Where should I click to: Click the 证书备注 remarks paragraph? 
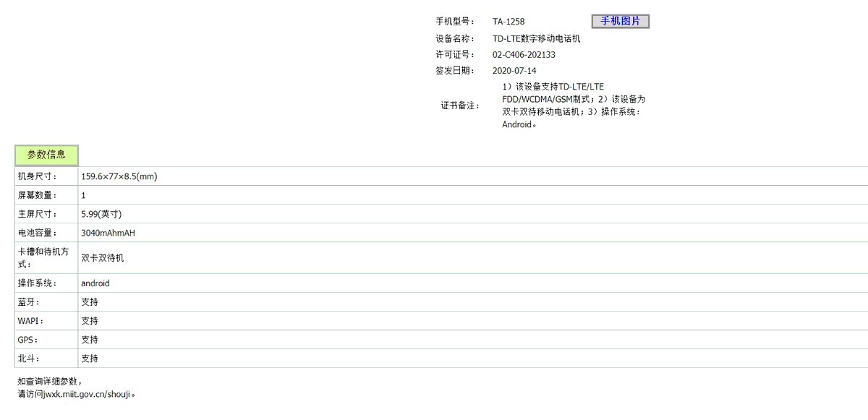[x=574, y=106]
